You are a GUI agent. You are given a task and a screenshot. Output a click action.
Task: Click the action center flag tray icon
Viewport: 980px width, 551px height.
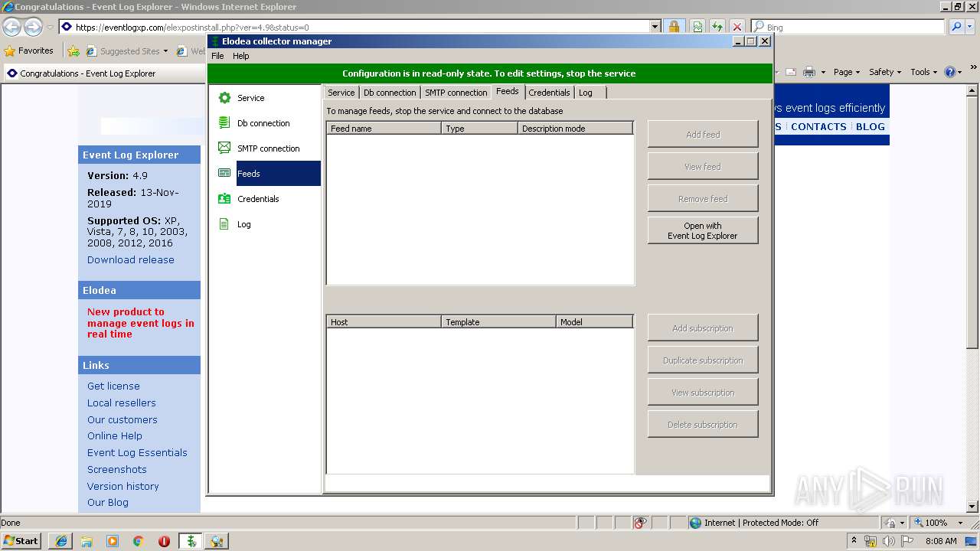(x=906, y=541)
